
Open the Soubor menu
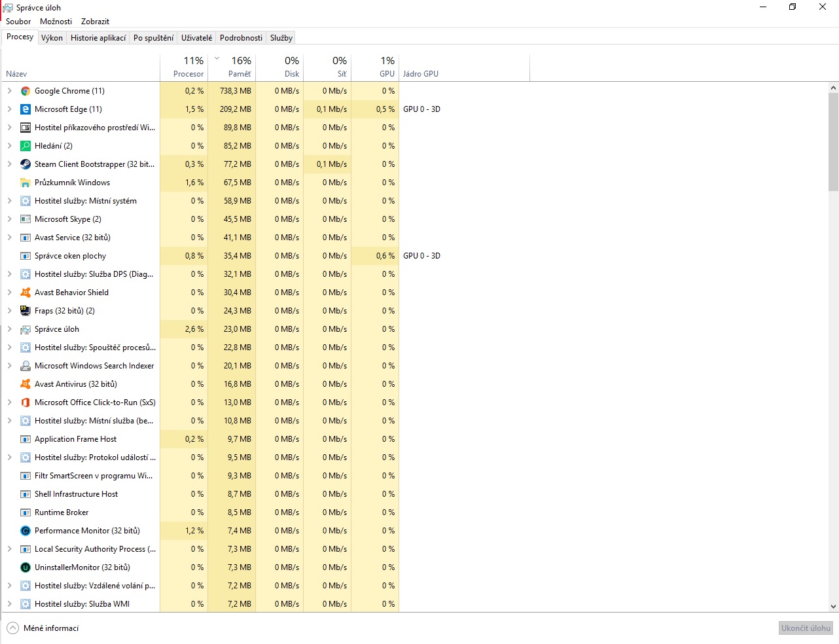pyautogui.click(x=18, y=22)
